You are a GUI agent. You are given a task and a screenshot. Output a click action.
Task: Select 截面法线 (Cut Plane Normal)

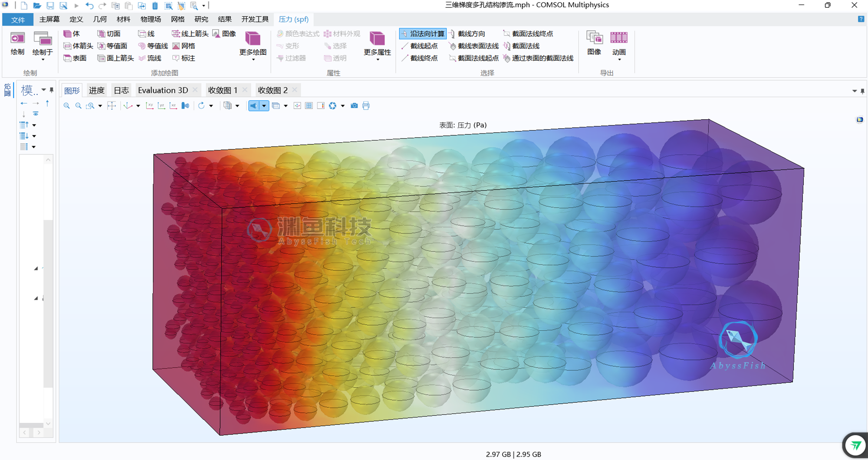pyautogui.click(x=521, y=46)
